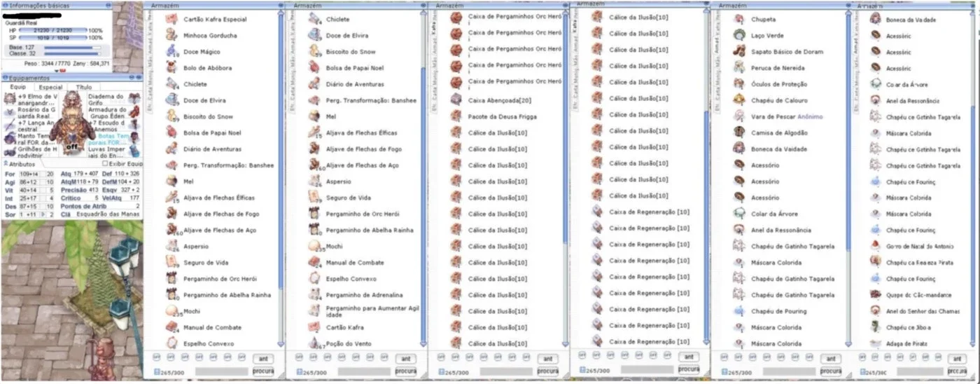Pick the Chapéu da Realeza Pirata icon
980x384 pixels.
click(875, 262)
